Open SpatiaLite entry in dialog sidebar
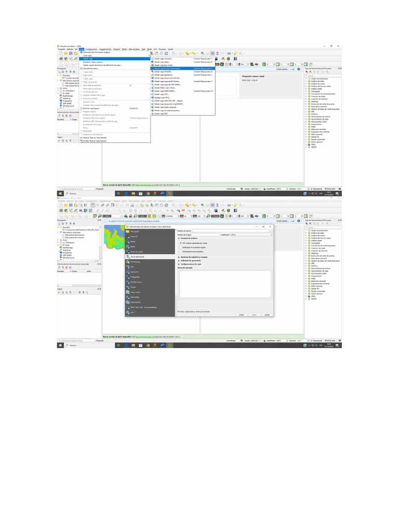The image size is (399, 532). [x=150, y=272]
